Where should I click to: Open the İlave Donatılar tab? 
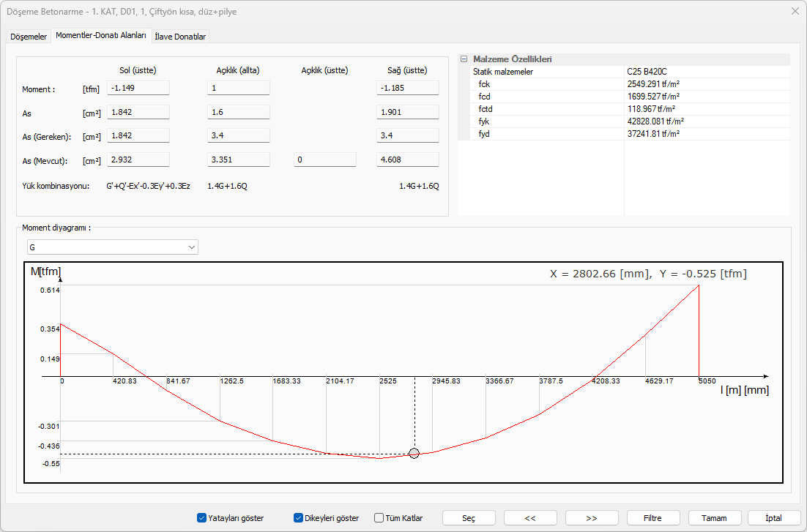(180, 36)
